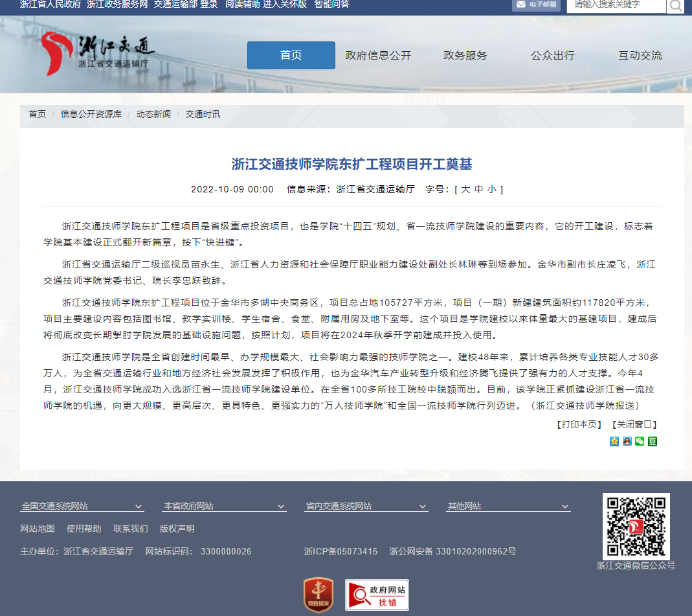Click breadcrumb 信息公开资源库
The height and width of the screenshot is (616, 692).
[91, 115]
